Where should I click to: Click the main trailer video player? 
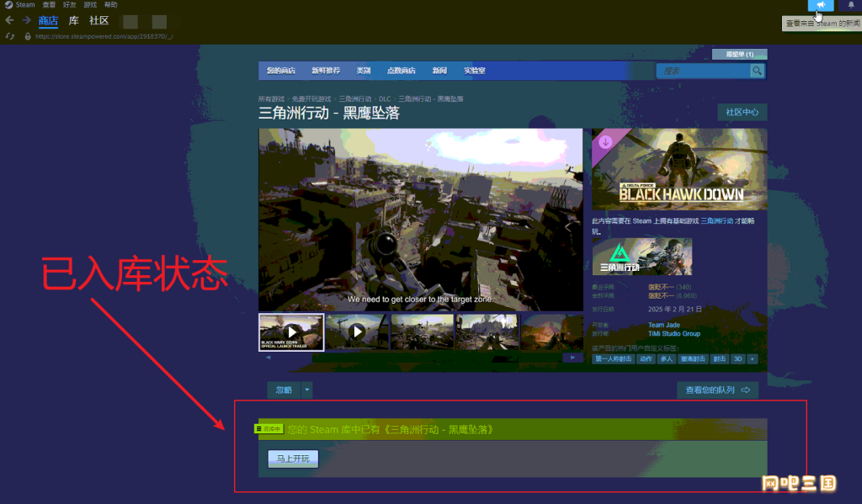coord(421,220)
